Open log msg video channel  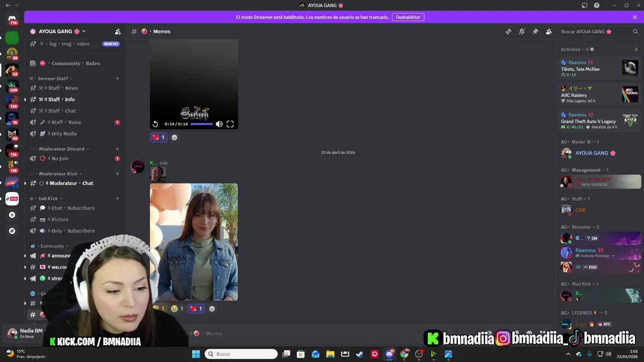pos(74,44)
